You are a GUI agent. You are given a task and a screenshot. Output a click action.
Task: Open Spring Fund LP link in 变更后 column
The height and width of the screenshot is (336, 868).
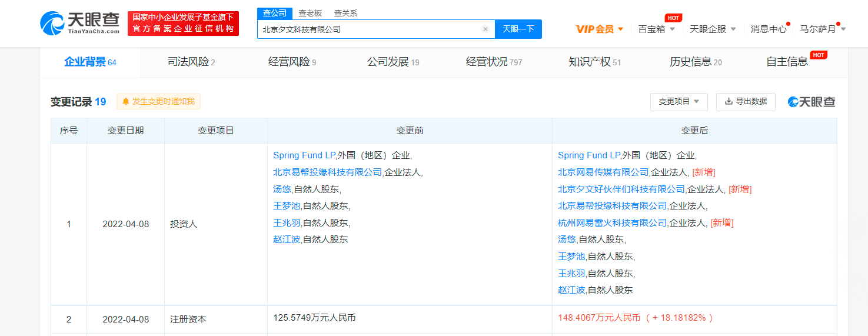point(589,155)
